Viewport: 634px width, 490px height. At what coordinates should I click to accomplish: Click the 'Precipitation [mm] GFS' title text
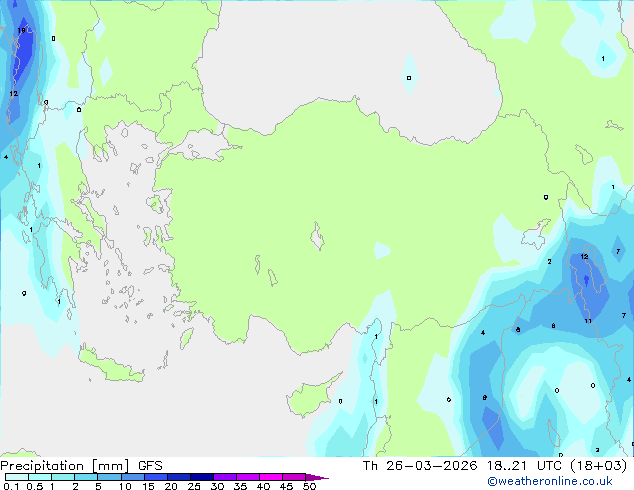tap(81, 466)
